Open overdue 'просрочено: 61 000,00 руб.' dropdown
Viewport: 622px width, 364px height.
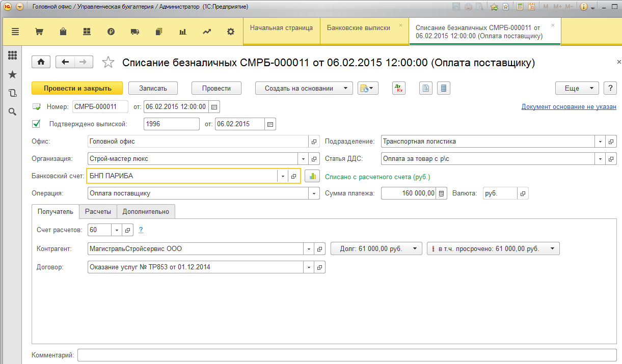click(x=493, y=248)
